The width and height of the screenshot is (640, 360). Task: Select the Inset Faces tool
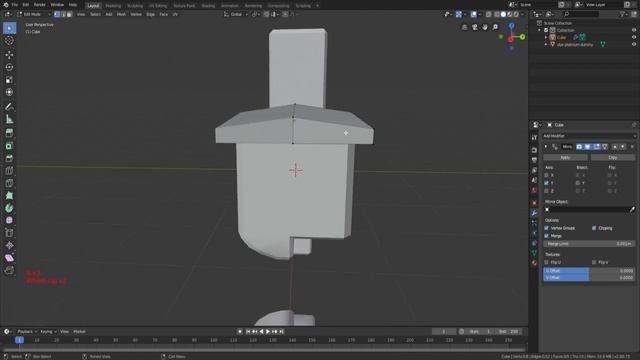[9, 146]
